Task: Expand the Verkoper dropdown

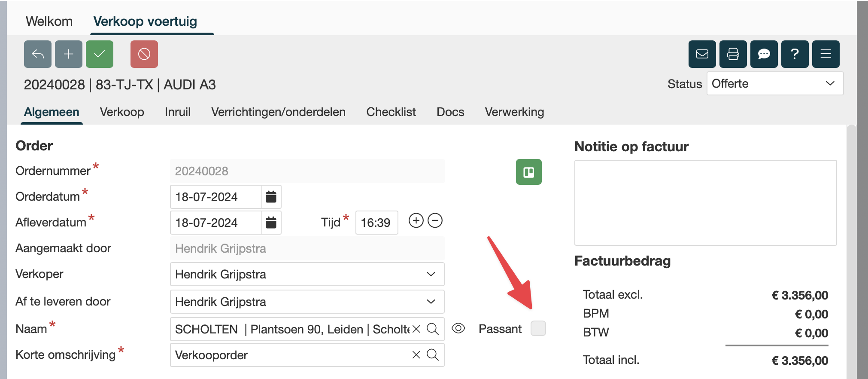Action: [307, 274]
